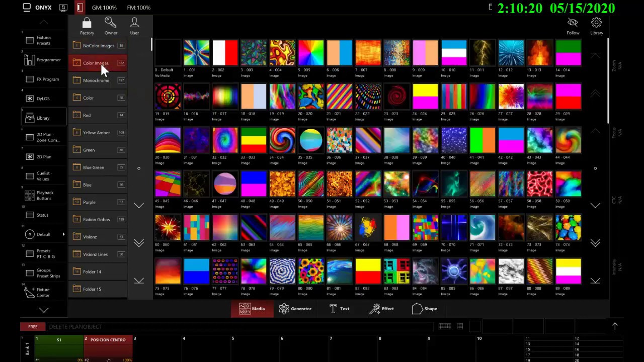Open the Visionz Lines folder
644x362 pixels.
pyautogui.click(x=98, y=254)
